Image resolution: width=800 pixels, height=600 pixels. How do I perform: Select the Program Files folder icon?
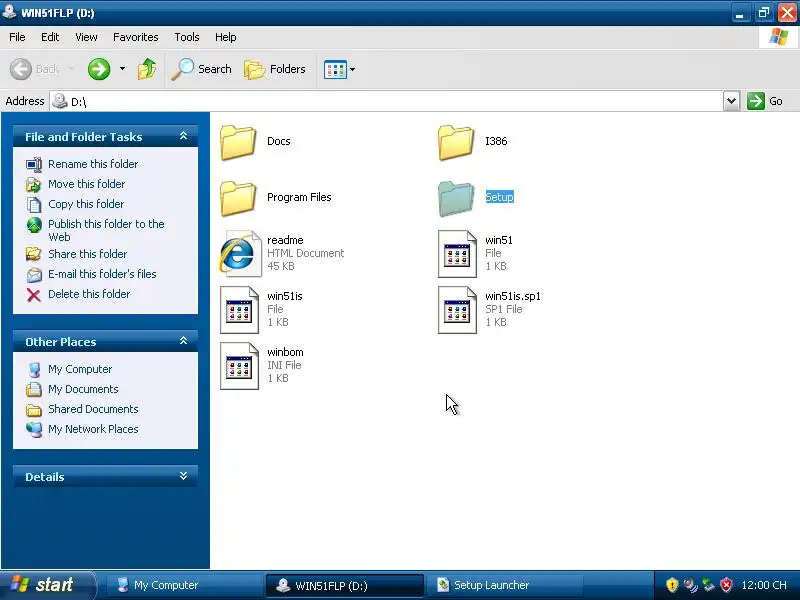click(238, 198)
